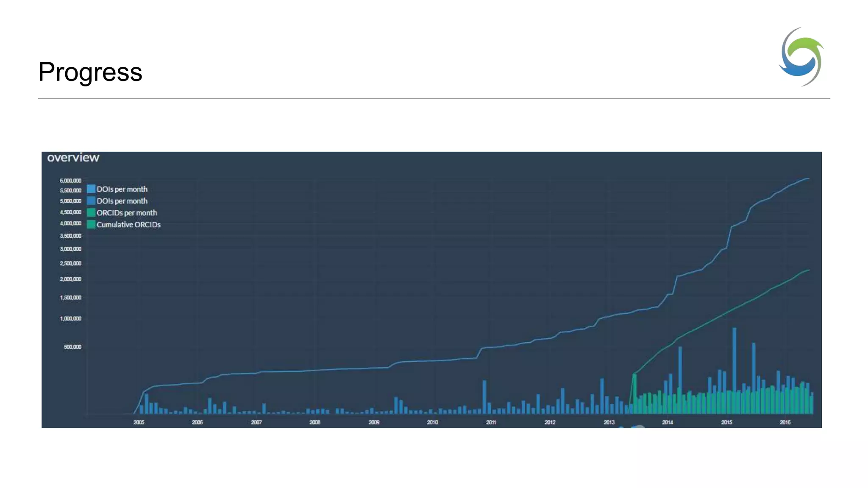Click the 500,000 y-axis label
The height and width of the screenshot is (488, 868).
pos(72,347)
